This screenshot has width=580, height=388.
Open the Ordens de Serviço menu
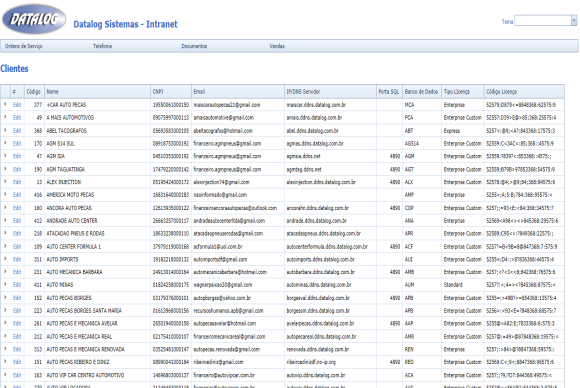[24, 46]
